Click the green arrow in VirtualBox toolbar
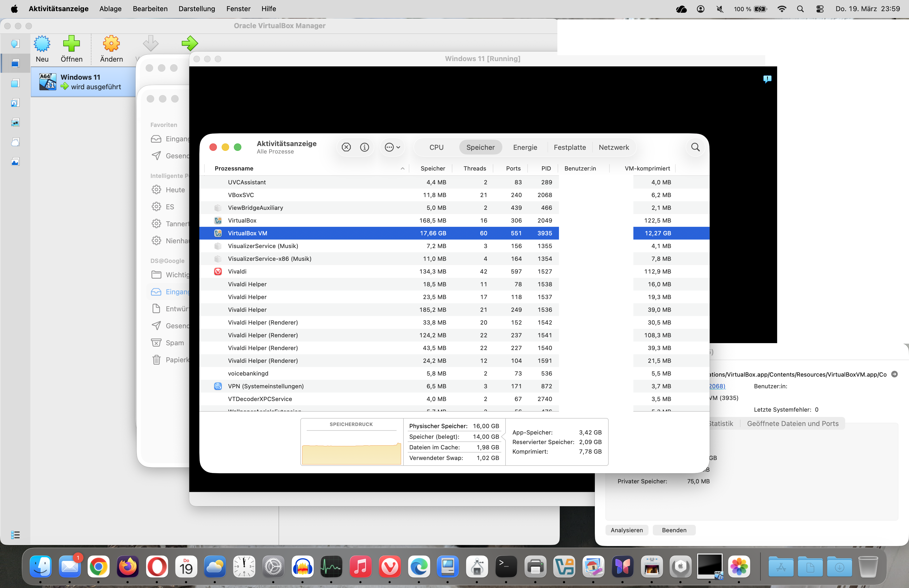Screen dimensions: 909x588 [x=190, y=43]
